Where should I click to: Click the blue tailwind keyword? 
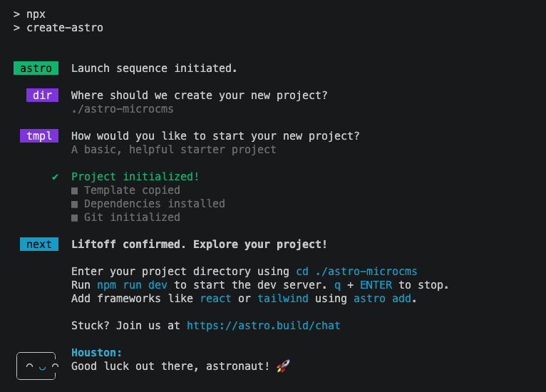(283, 299)
